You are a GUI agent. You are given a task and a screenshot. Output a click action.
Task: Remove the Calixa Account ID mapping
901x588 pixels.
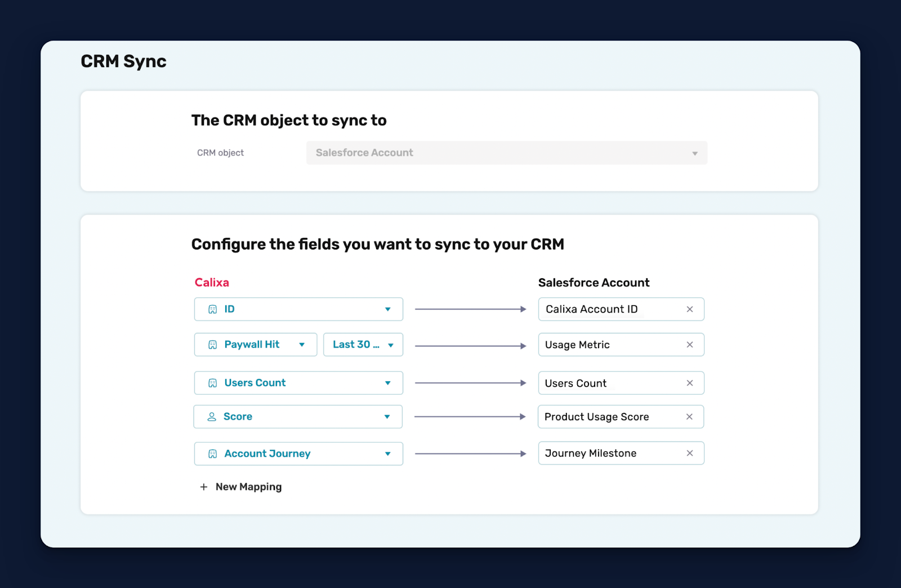[x=689, y=309]
